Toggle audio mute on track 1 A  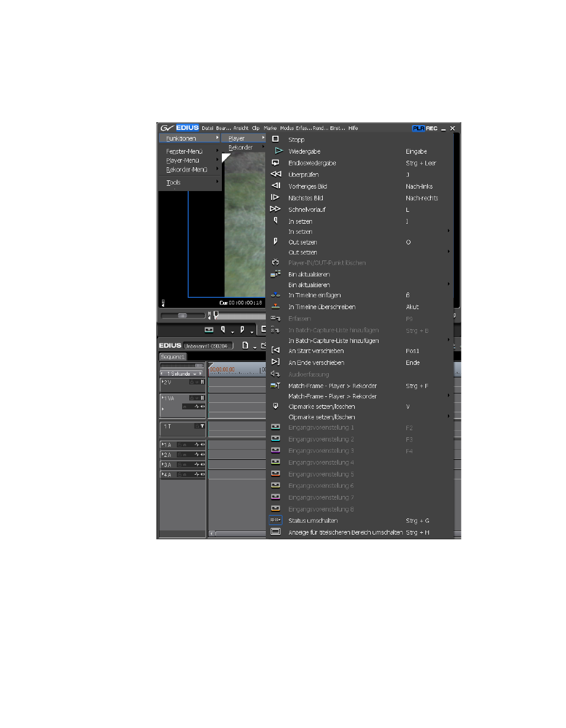tap(203, 445)
